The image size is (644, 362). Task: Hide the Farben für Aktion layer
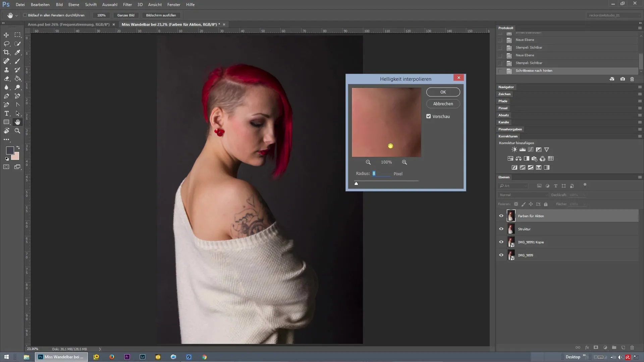(x=501, y=216)
